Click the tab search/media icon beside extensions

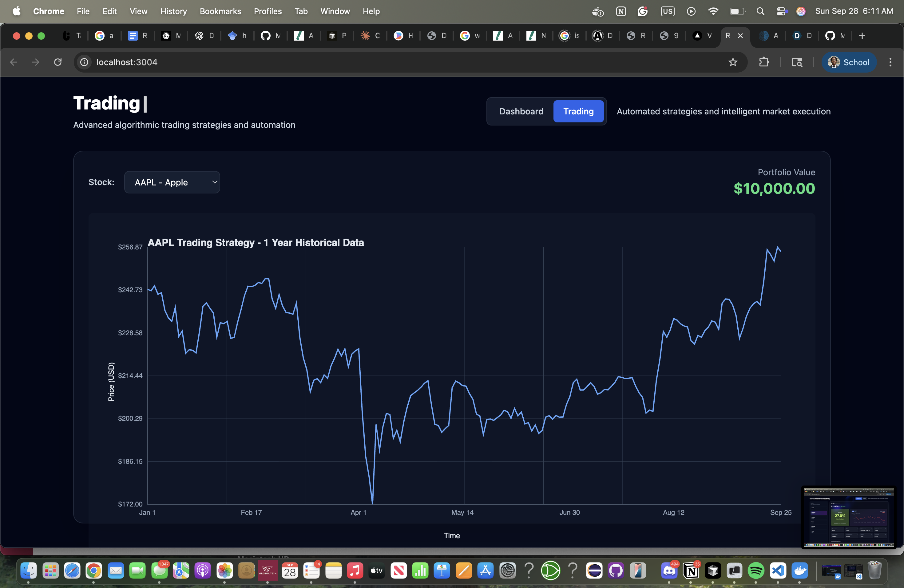coord(796,62)
